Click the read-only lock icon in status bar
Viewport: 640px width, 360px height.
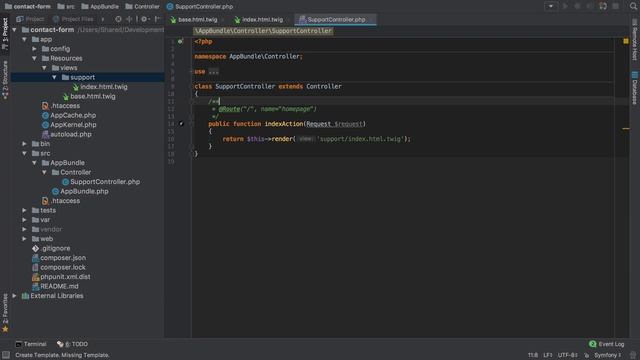coord(586,356)
